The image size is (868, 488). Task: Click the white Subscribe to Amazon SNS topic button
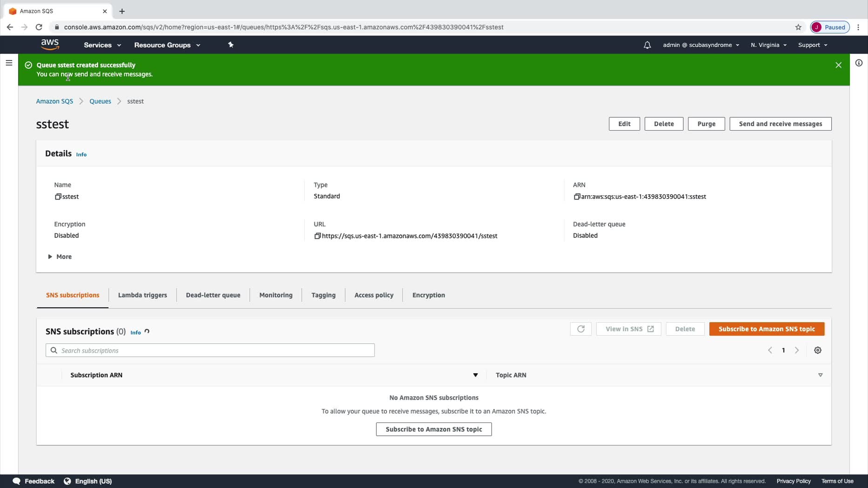[x=434, y=429]
